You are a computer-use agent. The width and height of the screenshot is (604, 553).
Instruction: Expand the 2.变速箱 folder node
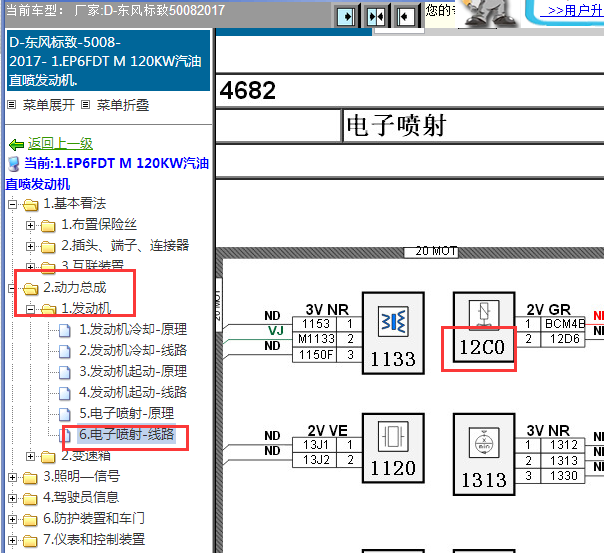[x=30, y=456]
